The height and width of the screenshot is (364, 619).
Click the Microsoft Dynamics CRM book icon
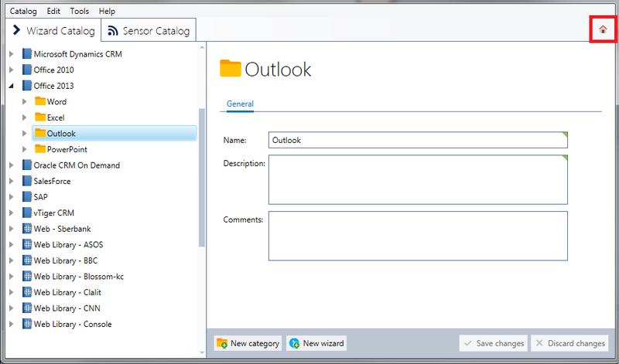pos(27,53)
